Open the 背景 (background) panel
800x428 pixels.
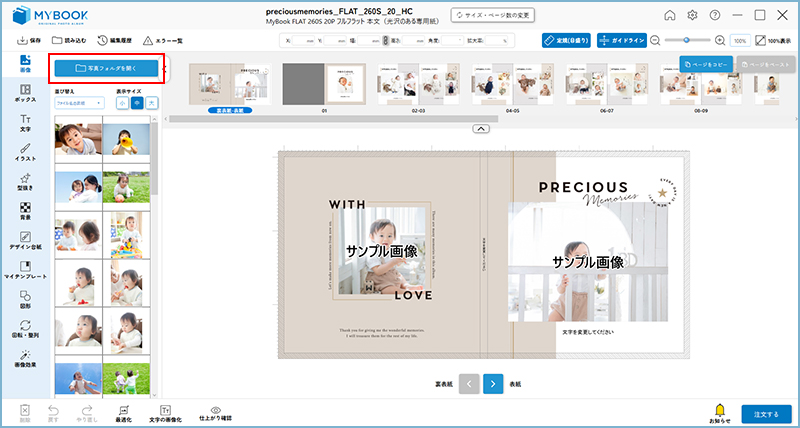(x=25, y=211)
